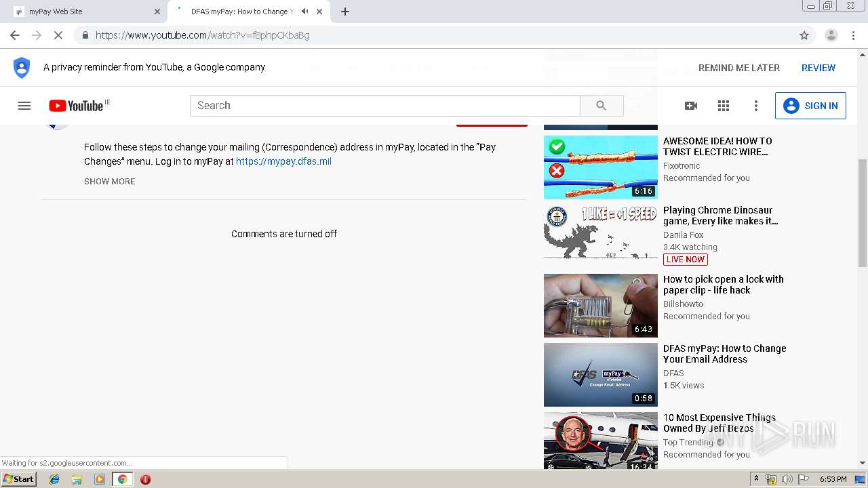Click the privacy shield icon
The height and width of the screenshot is (488, 868).
[22, 67]
